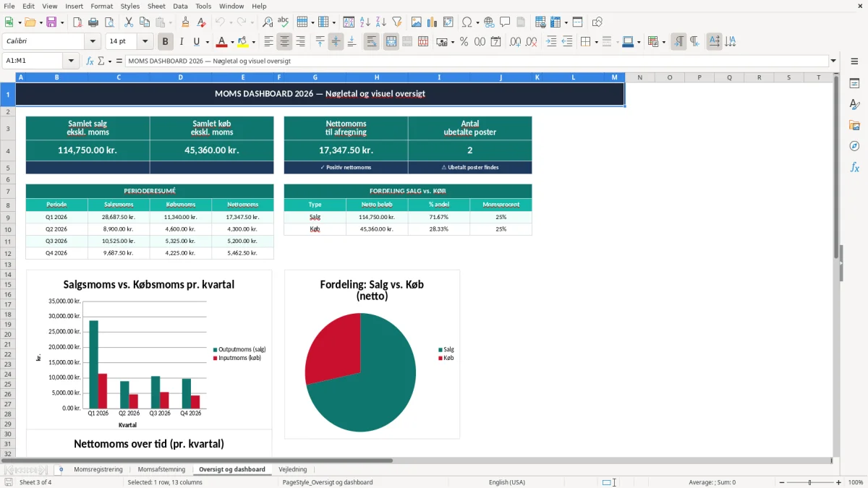Toggle Wrap Text
This screenshot has width=868, height=488.
coord(372,42)
